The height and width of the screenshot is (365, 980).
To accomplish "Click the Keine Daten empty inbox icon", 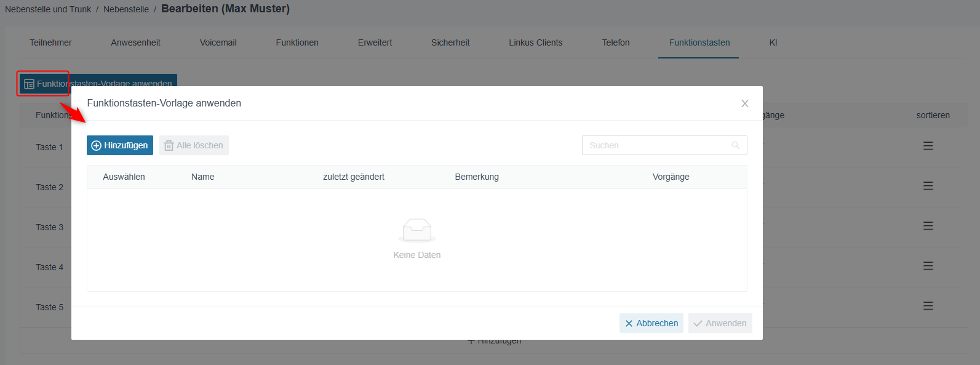I will point(417,230).
